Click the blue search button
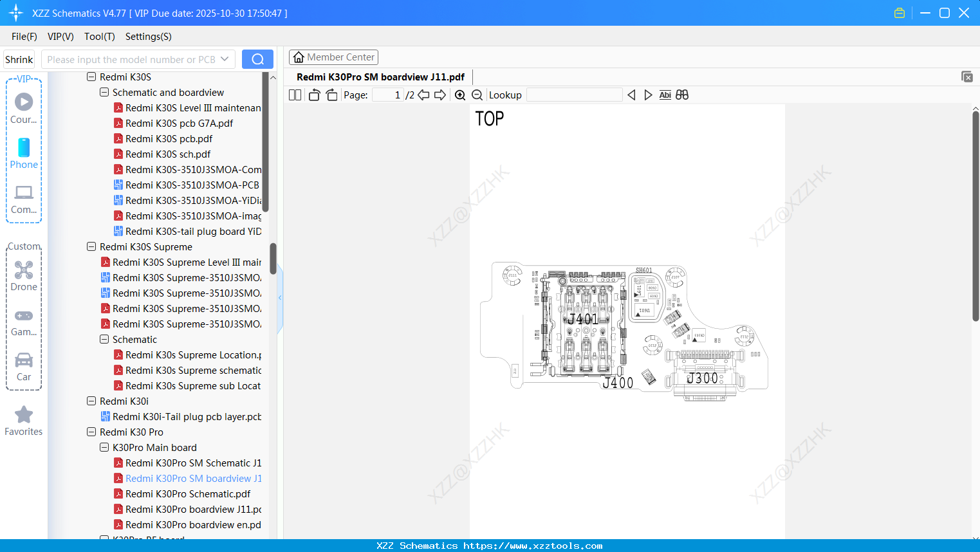The height and width of the screenshot is (552, 980). pyautogui.click(x=257, y=59)
